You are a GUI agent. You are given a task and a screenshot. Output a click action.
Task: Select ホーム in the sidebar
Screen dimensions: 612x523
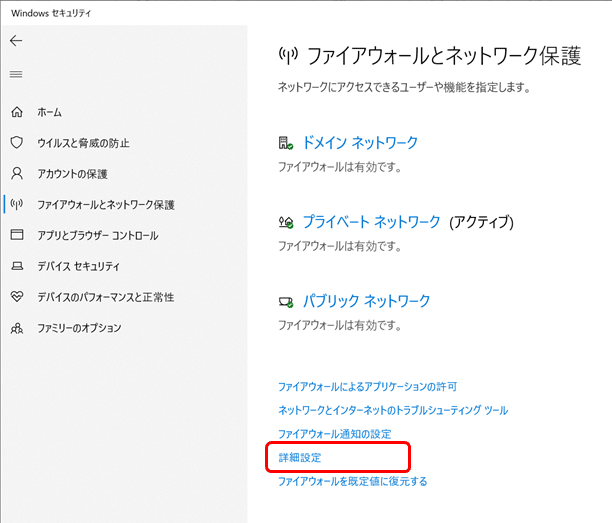pos(50,112)
